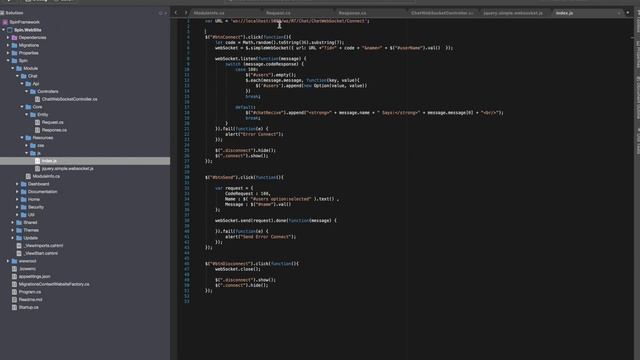Click the Update folder icon
640x360 pixels.
tap(19, 238)
